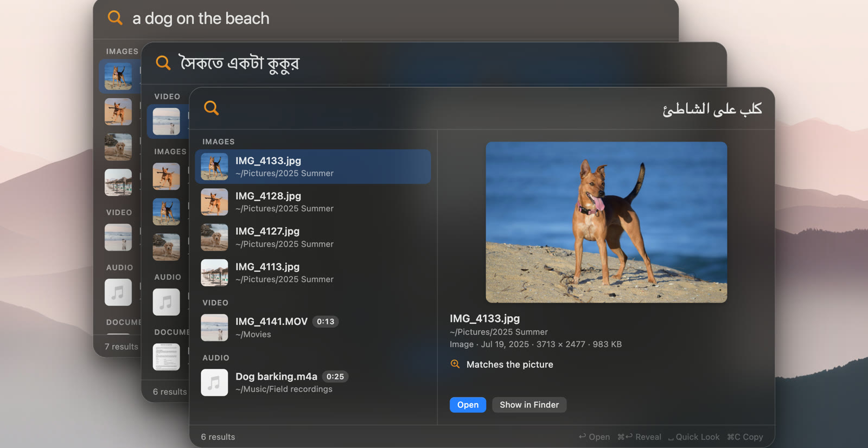Select the IMG_4141.MOV filename in the results
Image resolution: width=868 pixels, height=448 pixels.
click(x=271, y=321)
